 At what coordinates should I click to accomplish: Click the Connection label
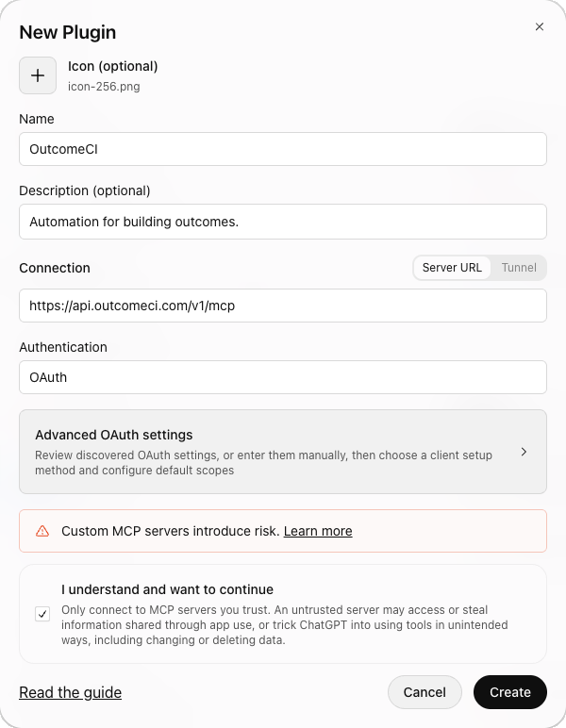click(x=55, y=268)
